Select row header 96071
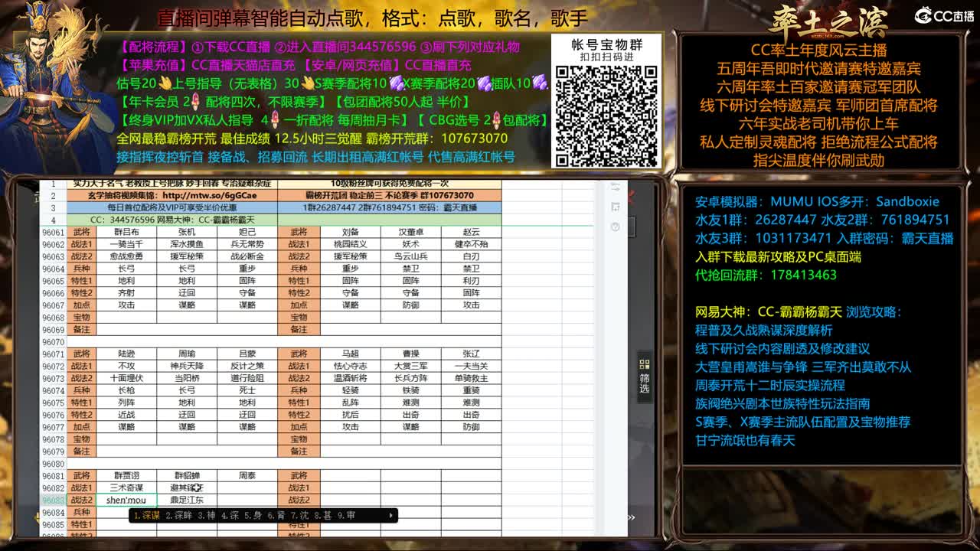 [x=54, y=354]
